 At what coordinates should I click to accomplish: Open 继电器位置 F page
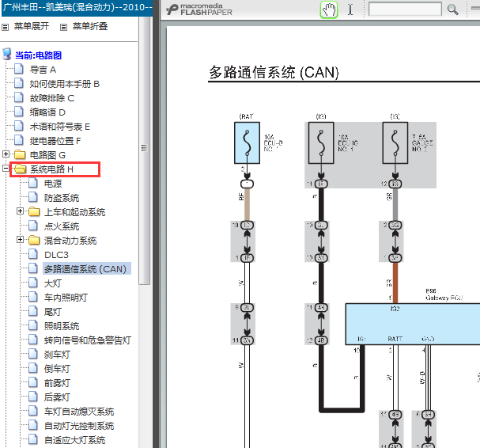click(x=55, y=141)
